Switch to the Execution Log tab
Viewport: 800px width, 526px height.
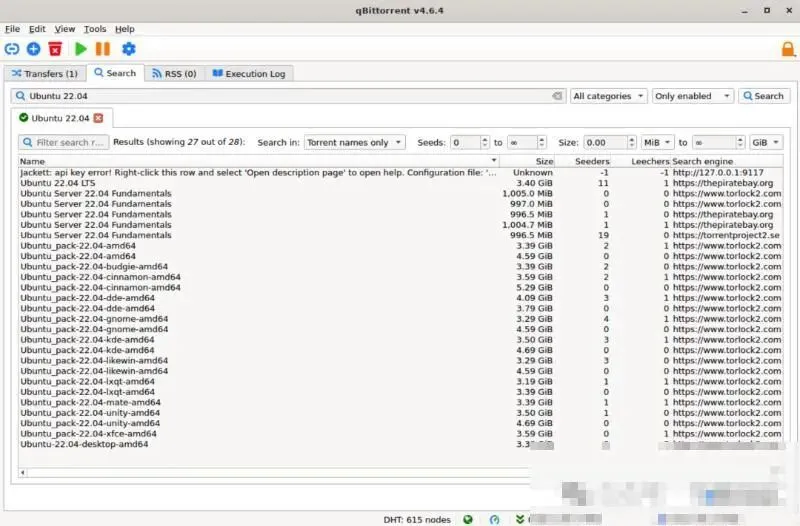(x=249, y=73)
